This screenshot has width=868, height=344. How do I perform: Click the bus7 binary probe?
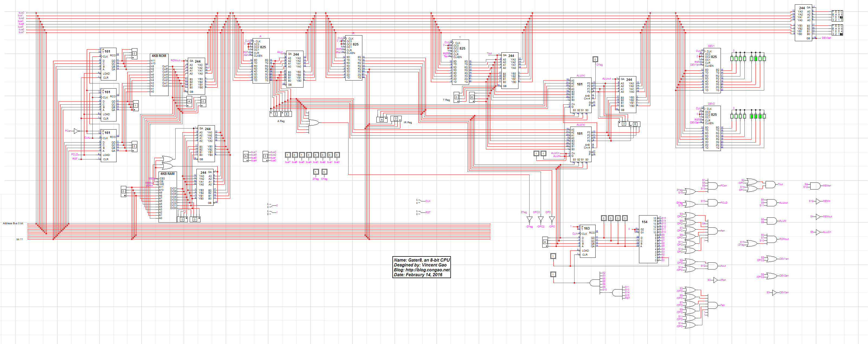click(288, 155)
